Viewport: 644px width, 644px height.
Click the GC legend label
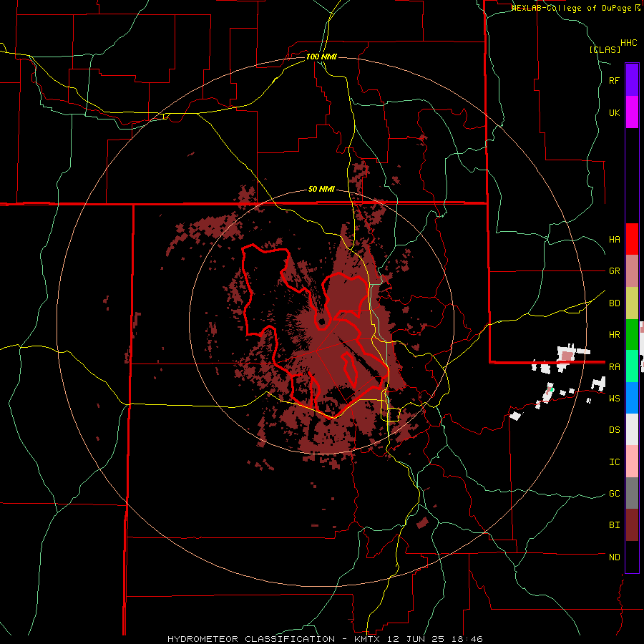point(615,494)
